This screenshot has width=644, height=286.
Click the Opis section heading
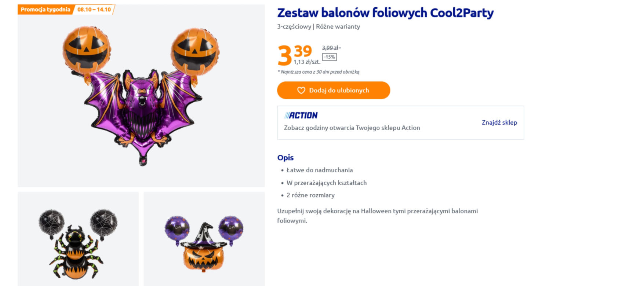click(285, 158)
